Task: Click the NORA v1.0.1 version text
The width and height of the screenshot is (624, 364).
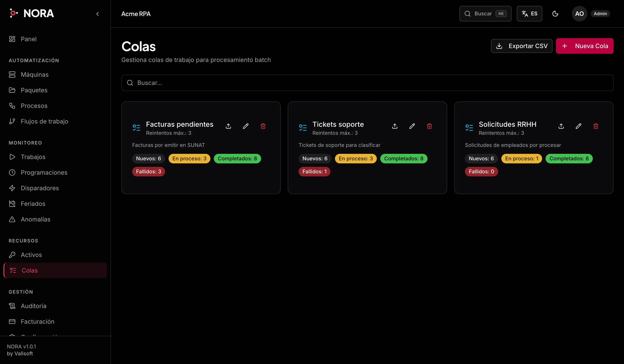Action: [21, 346]
